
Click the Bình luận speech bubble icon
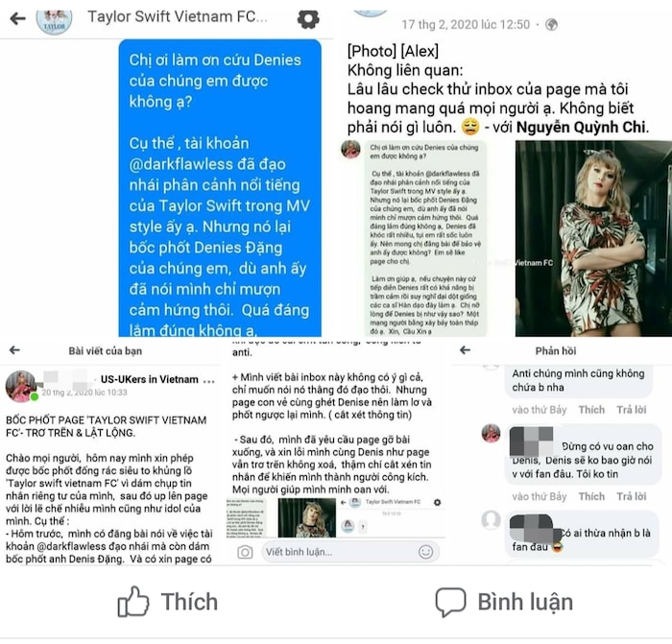coord(450,602)
